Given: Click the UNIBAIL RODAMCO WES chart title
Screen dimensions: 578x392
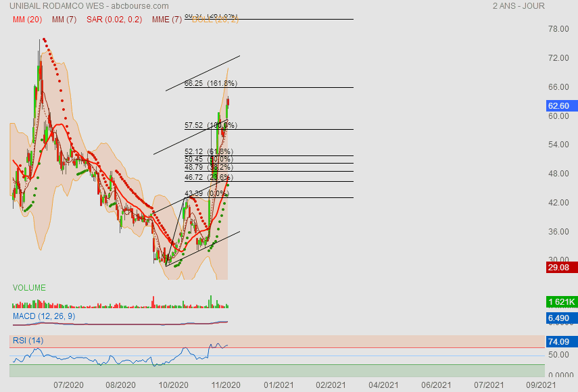Looking at the screenshot, I should pos(89,6).
